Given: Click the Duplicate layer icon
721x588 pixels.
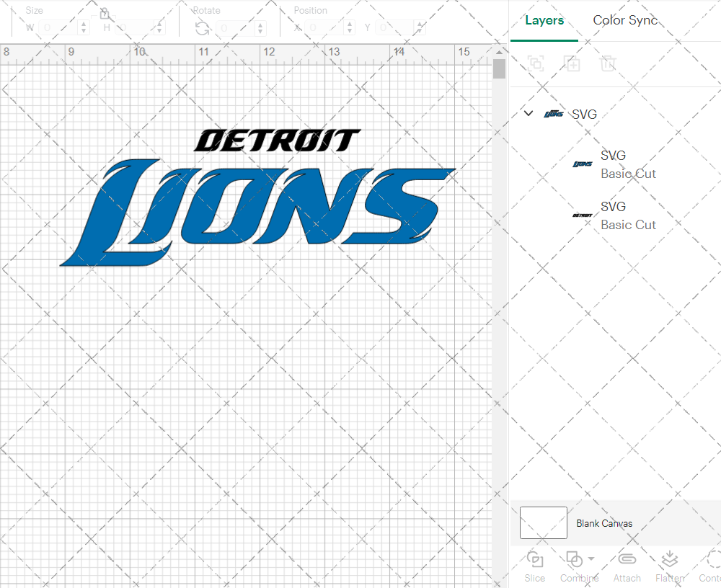Looking at the screenshot, I should click(572, 63).
